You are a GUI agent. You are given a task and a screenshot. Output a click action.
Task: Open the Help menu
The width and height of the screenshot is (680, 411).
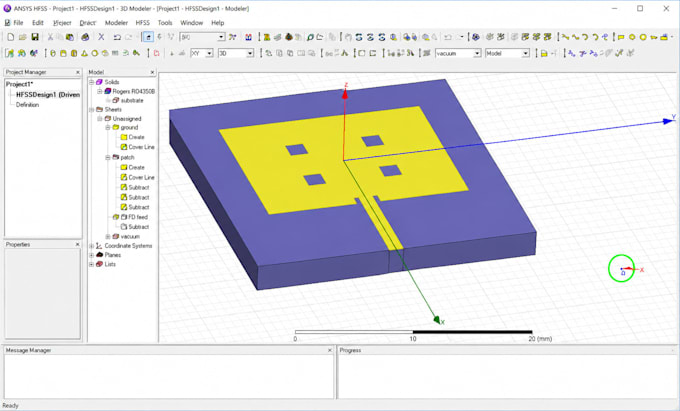(x=218, y=23)
